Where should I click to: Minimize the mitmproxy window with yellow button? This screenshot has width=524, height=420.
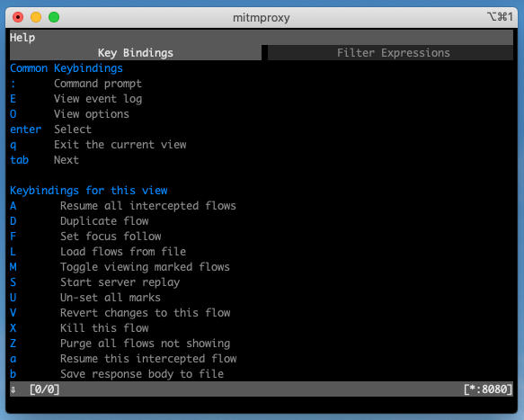point(36,17)
